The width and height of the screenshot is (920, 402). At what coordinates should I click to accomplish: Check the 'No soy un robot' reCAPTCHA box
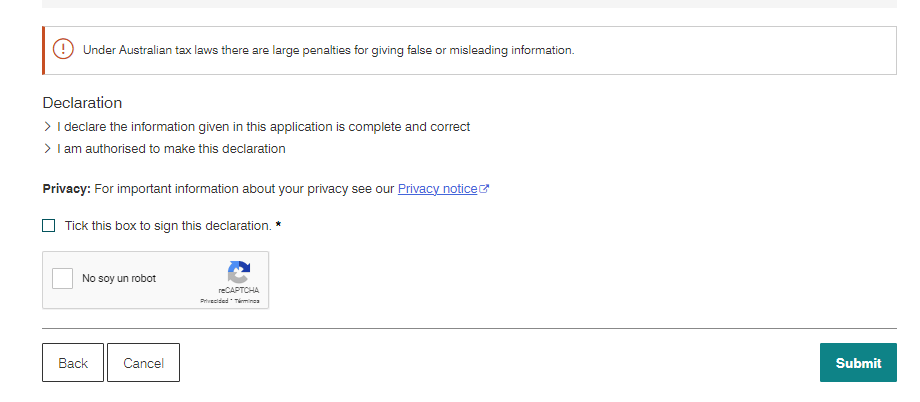(x=63, y=279)
